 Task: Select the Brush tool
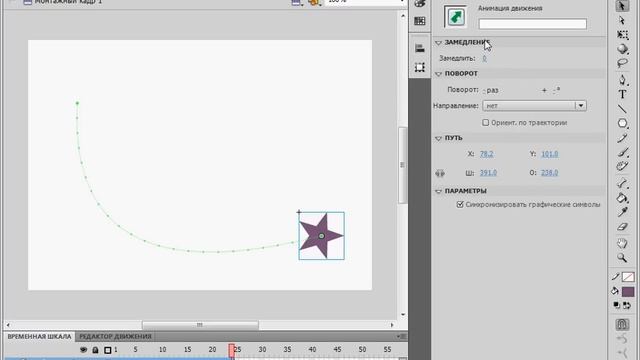click(x=622, y=152)
